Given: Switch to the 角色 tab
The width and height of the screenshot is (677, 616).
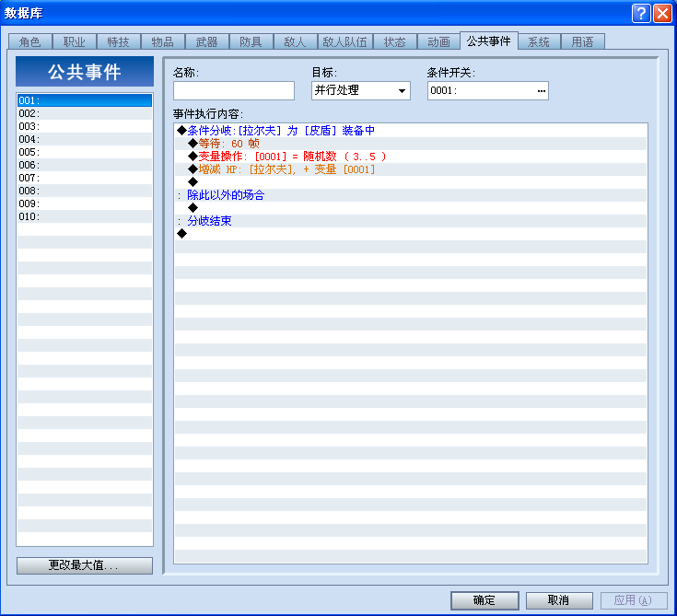Looking at the screenshot, I should point(30,41).
